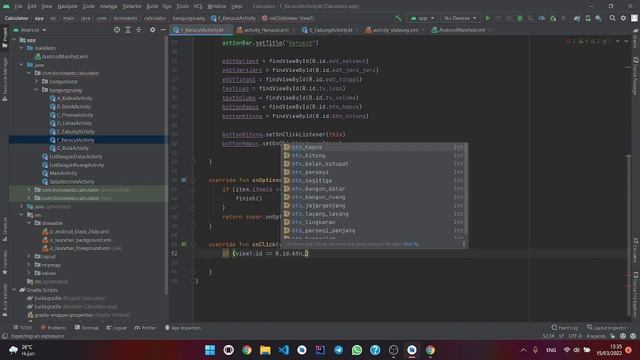Select btn_lingkaran completion suggestion
The height and width of the screenshot is (360, 640).
374,222
